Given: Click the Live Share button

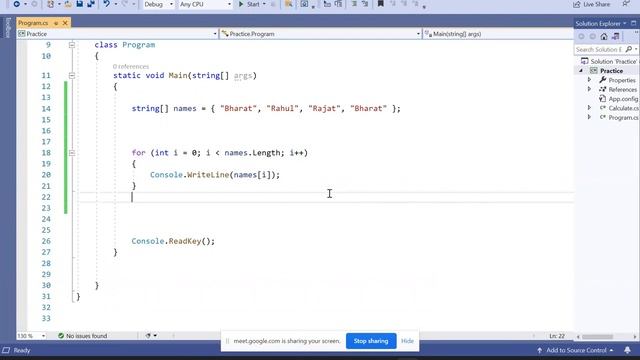Looking at the screenshot, I should click(591, 4).
